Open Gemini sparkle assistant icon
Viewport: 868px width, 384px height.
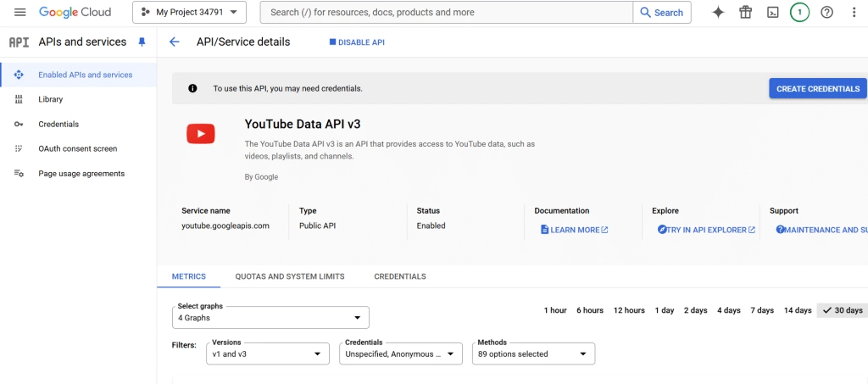pyautogui.click(x=718, y=12)
